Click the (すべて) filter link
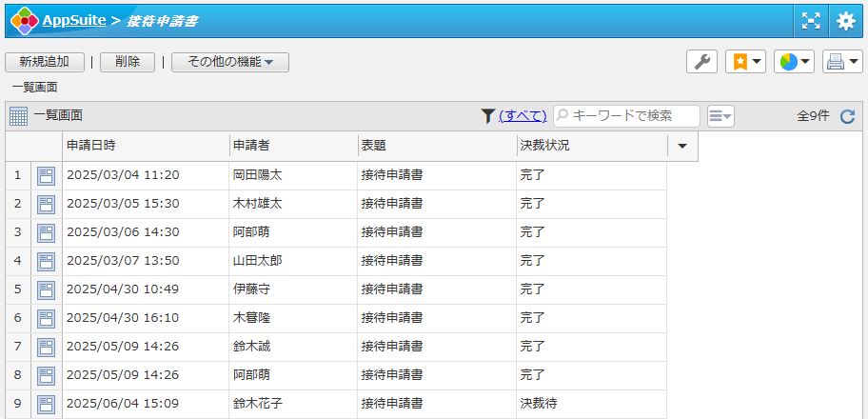Image resolution: width=868 pixels, height=419 pixels. [x=523, y=116]
